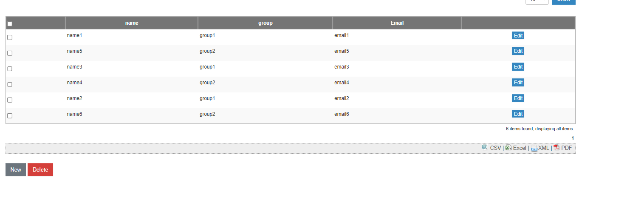644x198 pixels.
Task: Sort the table by the group column
Action: [x=265, y=23]
